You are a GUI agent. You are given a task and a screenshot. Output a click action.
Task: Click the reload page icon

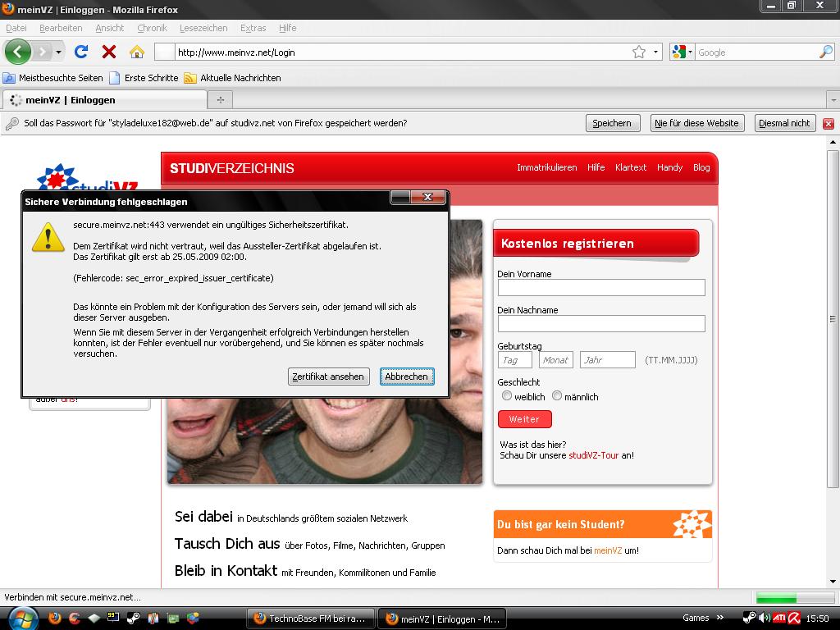click(80, 52)
